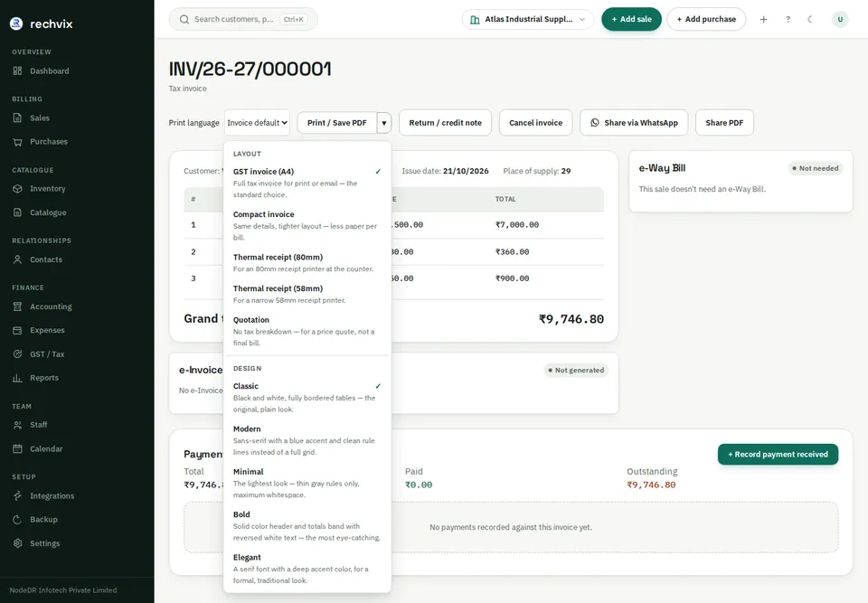The width and height of the screenshot is (868, 603).
Task: Click the Not generated e-Invoice badge
Action: 576,370
